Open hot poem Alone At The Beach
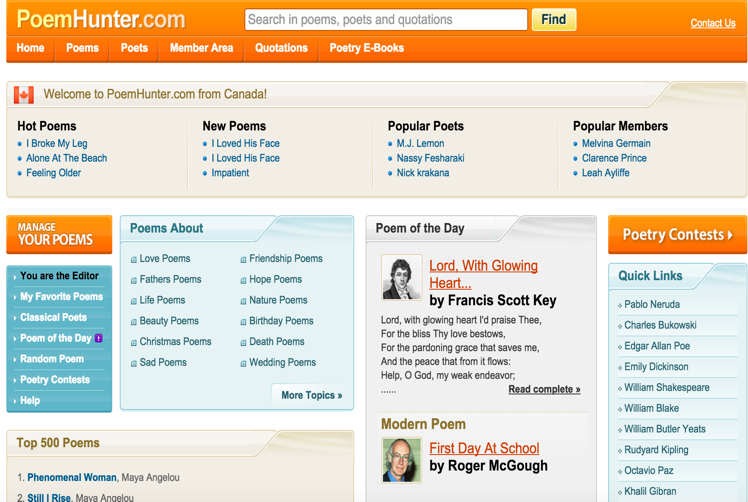This screenshot has width=748, height=502. pos(66,158)
